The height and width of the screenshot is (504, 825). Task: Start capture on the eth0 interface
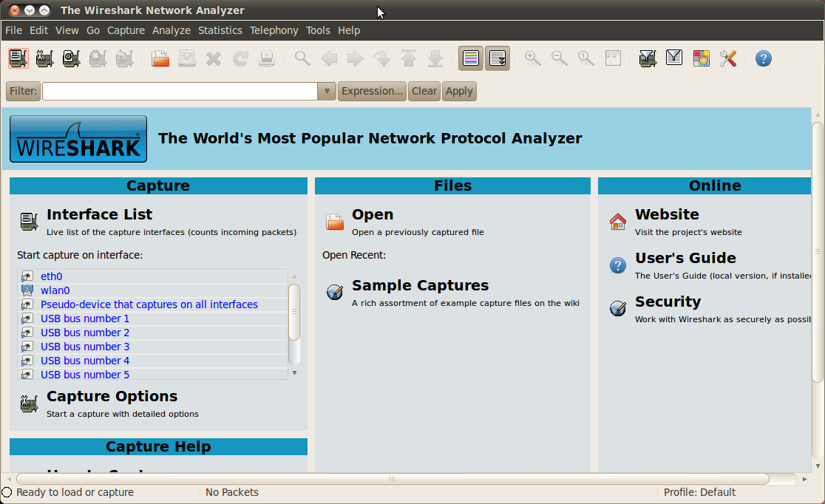[51, 276]
